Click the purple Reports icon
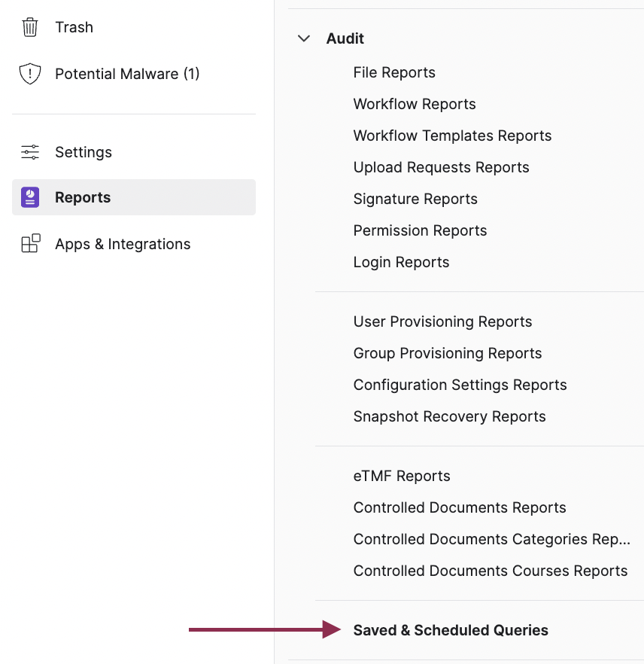644x664 pixels. tap(30, 197)
